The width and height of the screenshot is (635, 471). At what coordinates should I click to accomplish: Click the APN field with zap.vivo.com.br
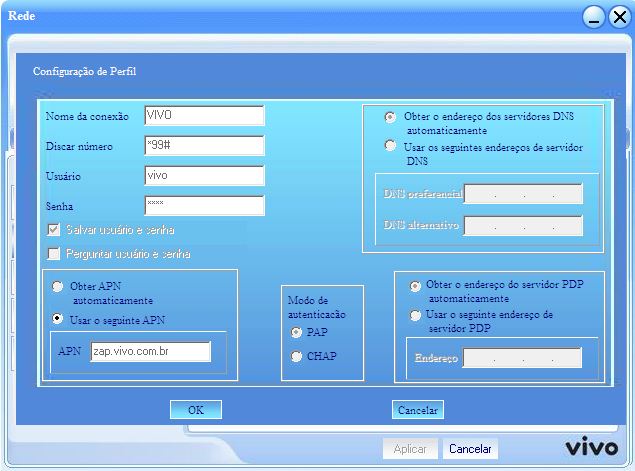coord(150,351)
